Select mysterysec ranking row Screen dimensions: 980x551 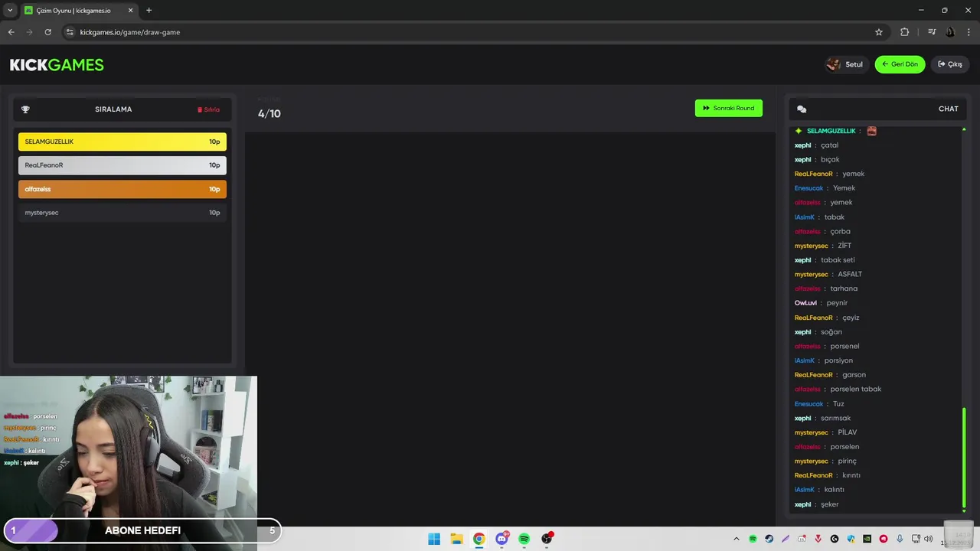click(122, 213)
